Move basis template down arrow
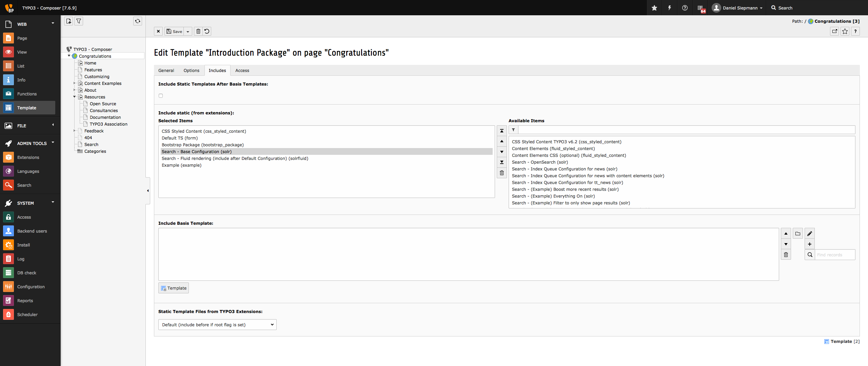Screen dimensions: 868x366 click(786, 244)
